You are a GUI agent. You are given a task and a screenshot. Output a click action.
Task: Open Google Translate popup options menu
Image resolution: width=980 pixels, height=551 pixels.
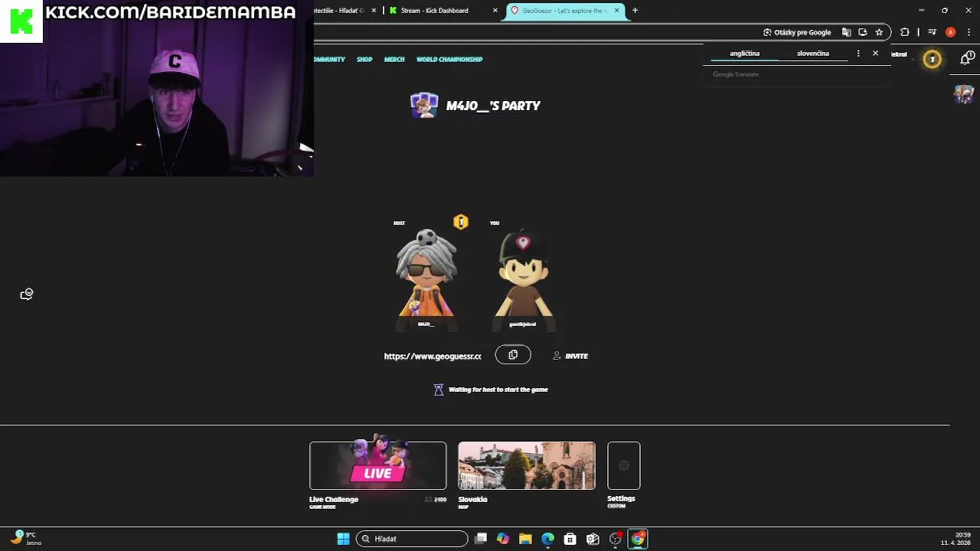858,54
